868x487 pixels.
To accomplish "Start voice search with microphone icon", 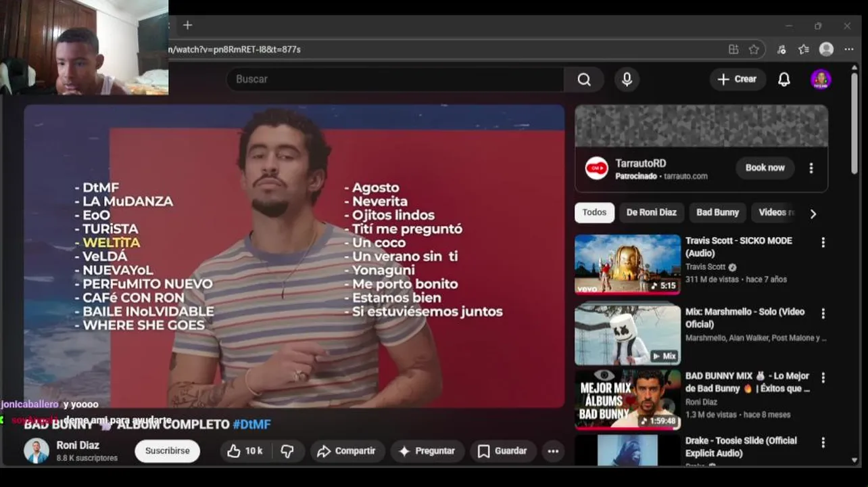I will click(627, 79).
